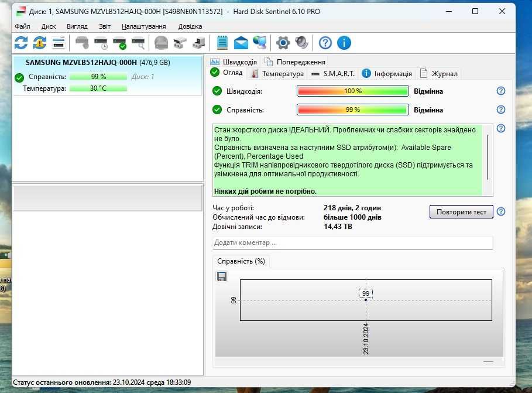Click the '14,43 TB' written data value
Viewport: 532px width, 393px height.
(338, 227)
